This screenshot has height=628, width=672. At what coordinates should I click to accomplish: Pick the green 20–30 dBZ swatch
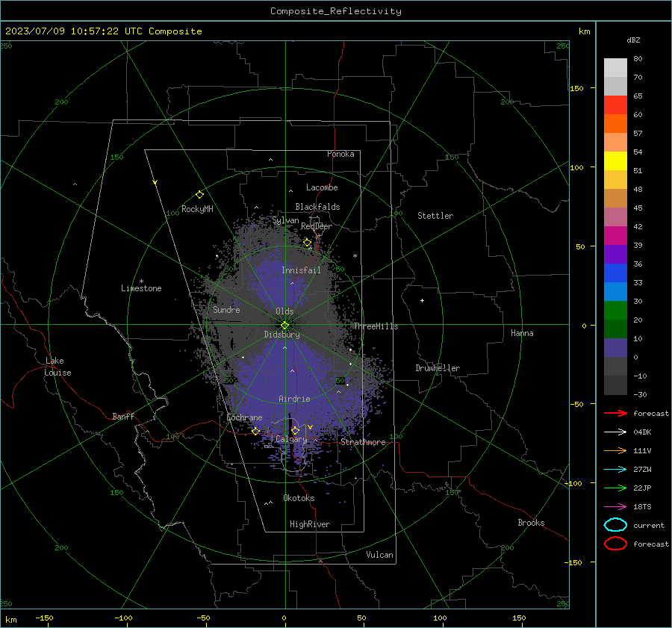click(x=615, y=310)
